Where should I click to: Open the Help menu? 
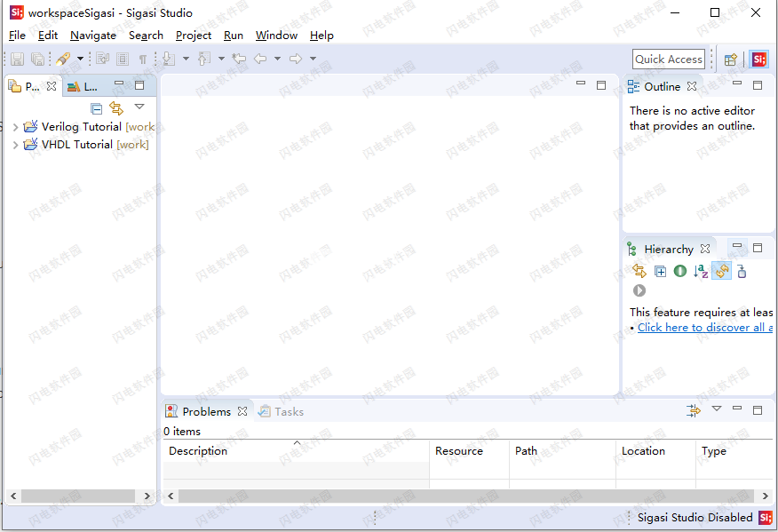[x=322, y=36]
